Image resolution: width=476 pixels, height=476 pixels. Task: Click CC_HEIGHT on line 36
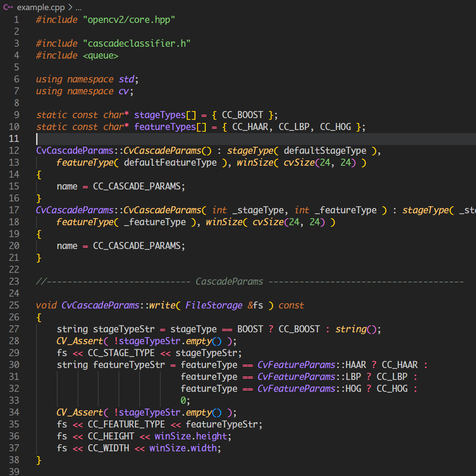point(111,436)
